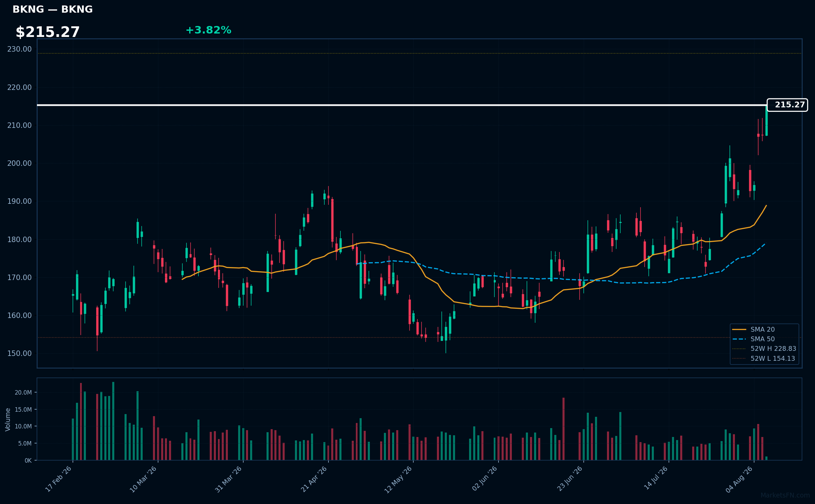
Task: Click the 02 Jun '26 date label
Action: tap(484, 479)
